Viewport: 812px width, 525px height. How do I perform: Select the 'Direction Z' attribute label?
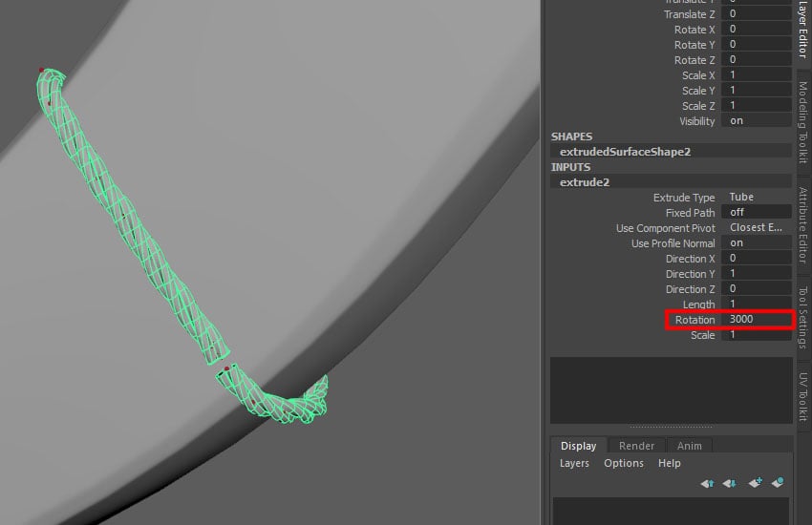click(x=690, y=289)
